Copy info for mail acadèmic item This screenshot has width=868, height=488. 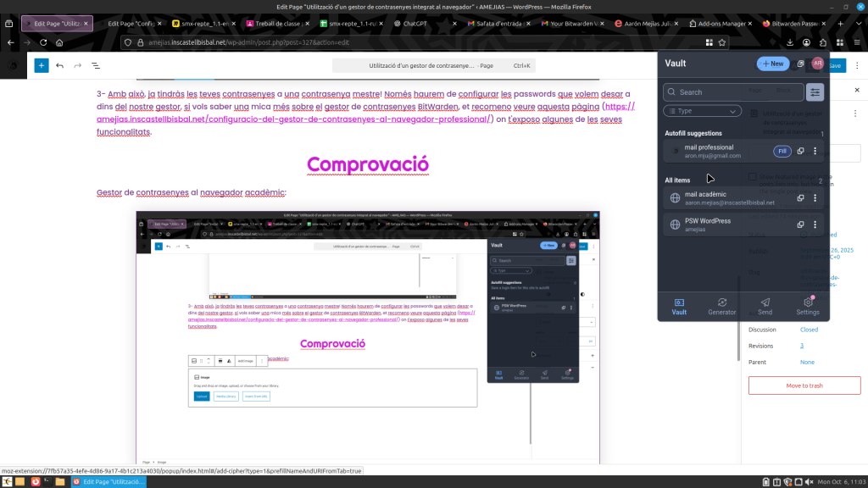pyautogui.click(x=800, y=198)
